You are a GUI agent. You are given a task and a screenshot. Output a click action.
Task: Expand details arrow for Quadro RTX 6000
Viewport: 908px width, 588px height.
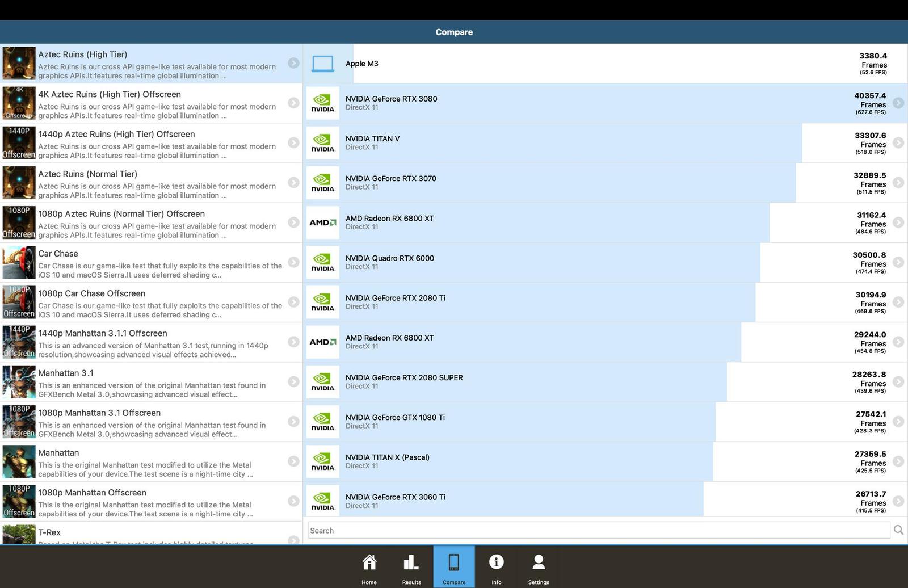898,262
